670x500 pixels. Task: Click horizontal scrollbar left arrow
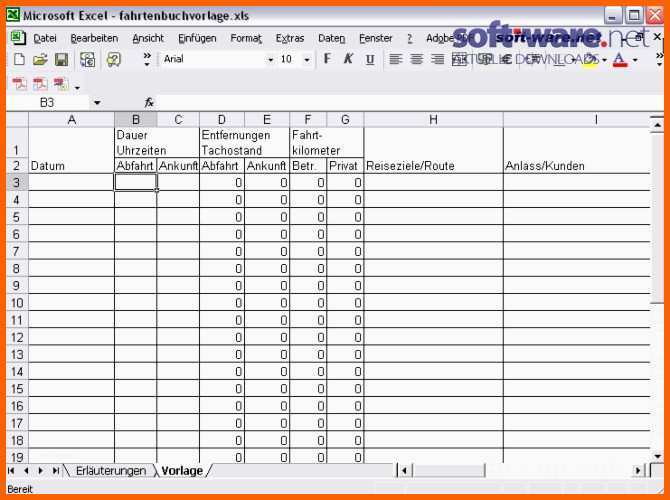pos(404,471)
